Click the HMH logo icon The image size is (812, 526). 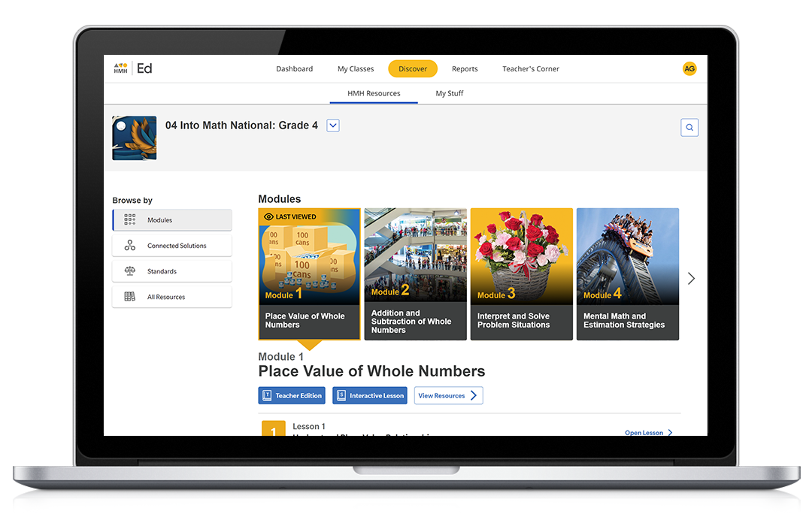coord(120,68)
